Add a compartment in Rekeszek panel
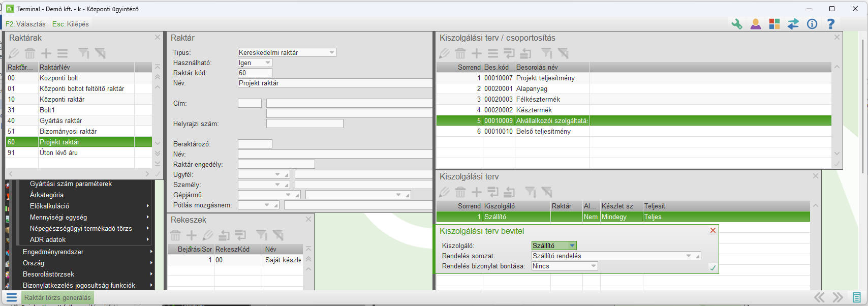 [x=192, y=235]
